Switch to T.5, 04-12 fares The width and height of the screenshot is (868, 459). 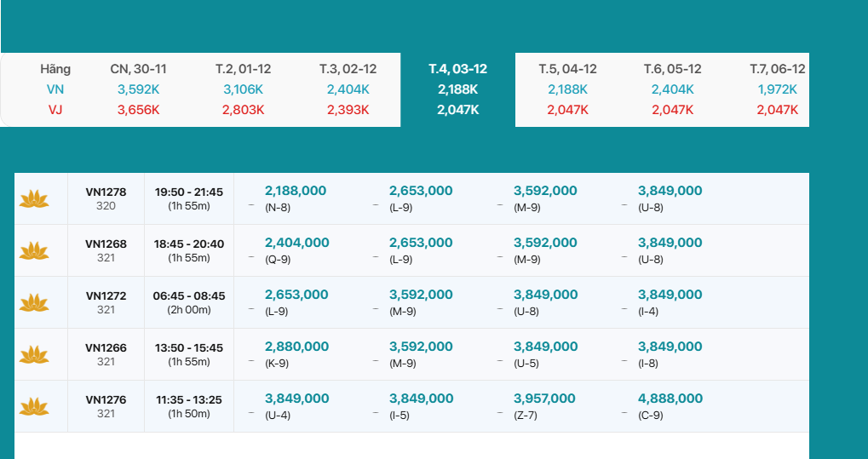click(567, 69)
